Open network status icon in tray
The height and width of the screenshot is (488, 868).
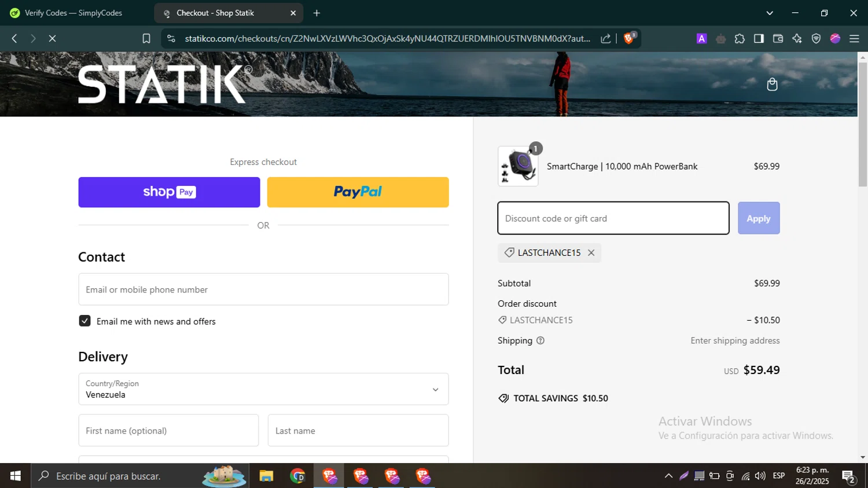(745, 476)
